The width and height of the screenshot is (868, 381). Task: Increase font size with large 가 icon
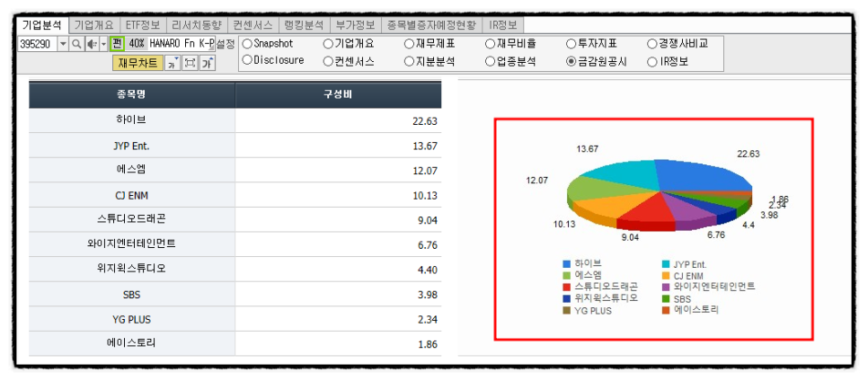[207, 63]
